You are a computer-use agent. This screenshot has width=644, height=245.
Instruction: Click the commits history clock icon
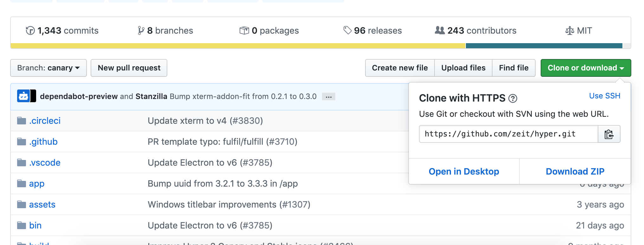[30, 30]
